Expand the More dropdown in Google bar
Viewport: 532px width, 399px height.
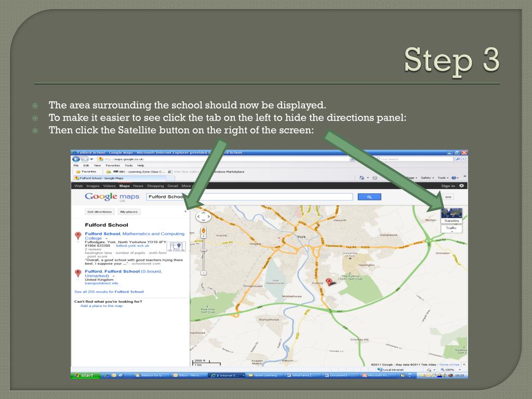click(187, 186)
